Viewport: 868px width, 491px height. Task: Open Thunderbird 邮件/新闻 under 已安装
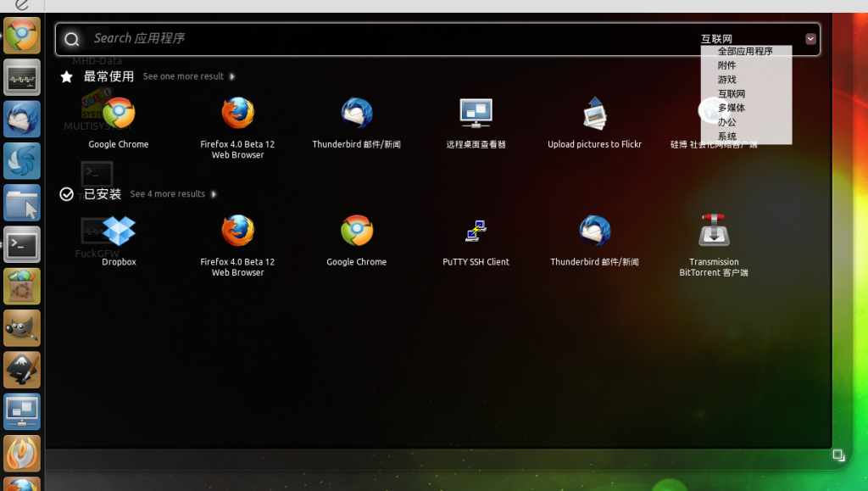click(594, 241)
